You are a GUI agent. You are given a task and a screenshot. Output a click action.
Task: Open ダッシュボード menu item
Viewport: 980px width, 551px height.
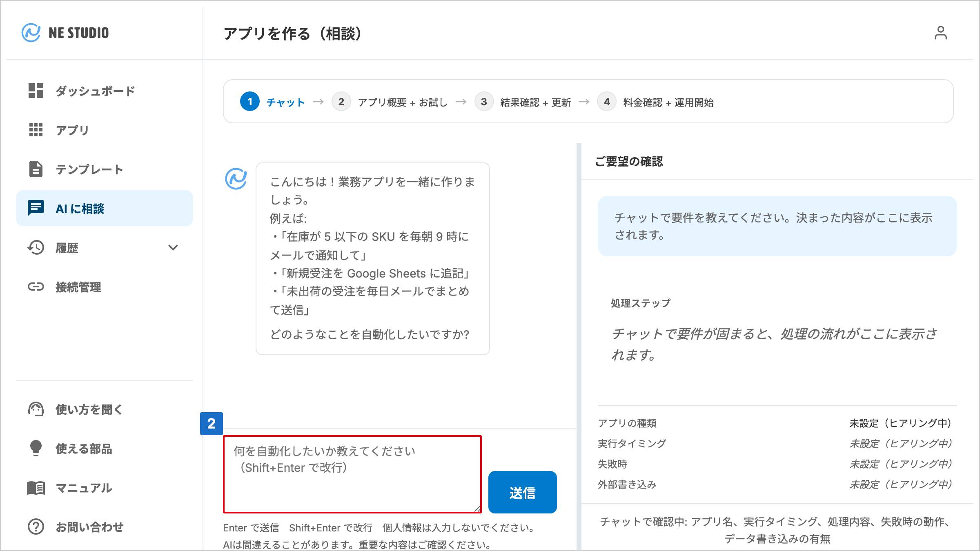(105, 91)
